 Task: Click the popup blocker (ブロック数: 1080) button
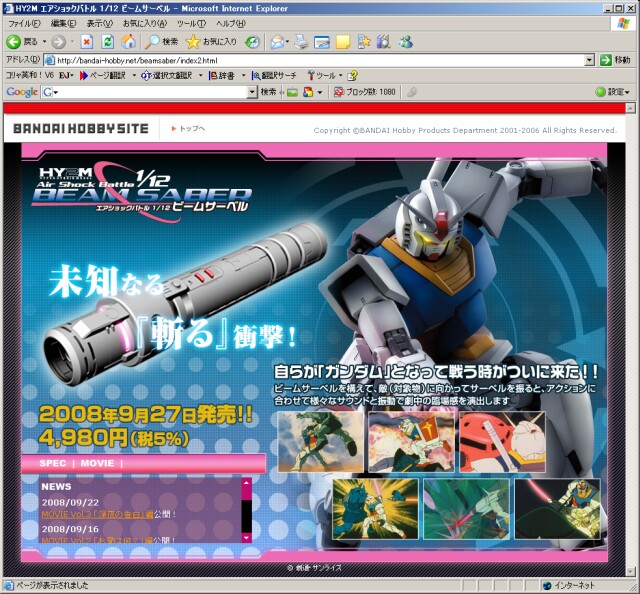(364, 92)
